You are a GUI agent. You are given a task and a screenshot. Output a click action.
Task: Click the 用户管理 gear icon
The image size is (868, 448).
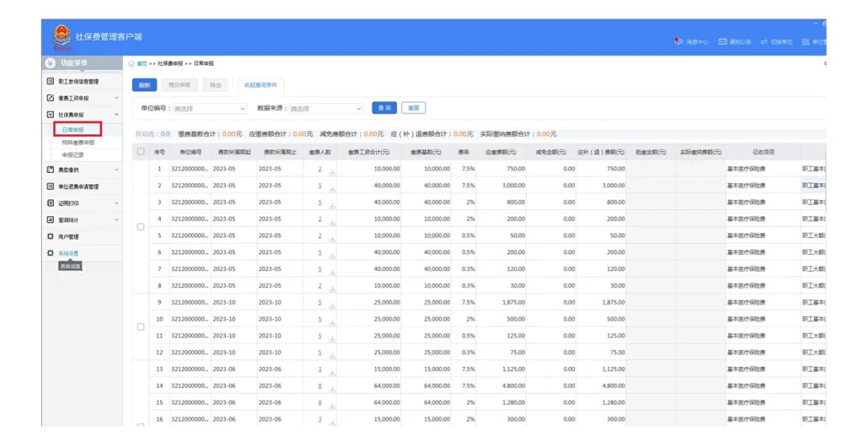(x=51, y=236)
